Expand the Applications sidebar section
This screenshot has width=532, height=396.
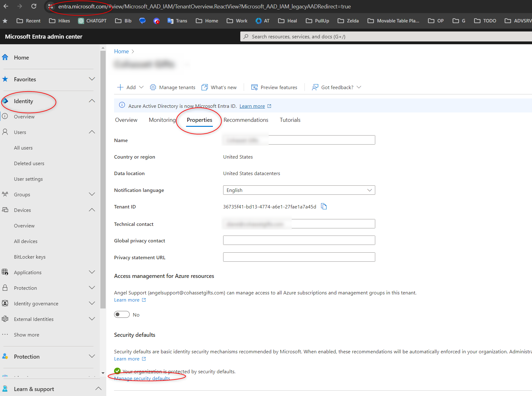click(92, 272)
